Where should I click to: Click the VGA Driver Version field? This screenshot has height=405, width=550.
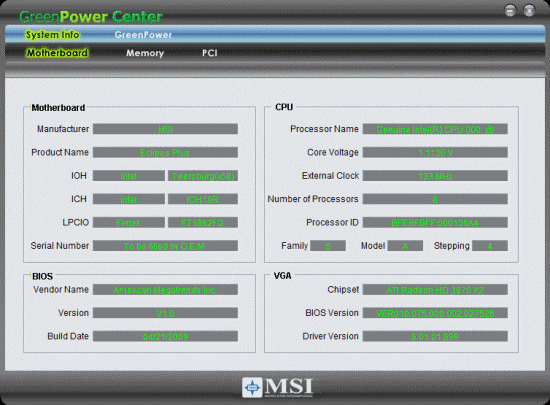(x=435, y=336)
